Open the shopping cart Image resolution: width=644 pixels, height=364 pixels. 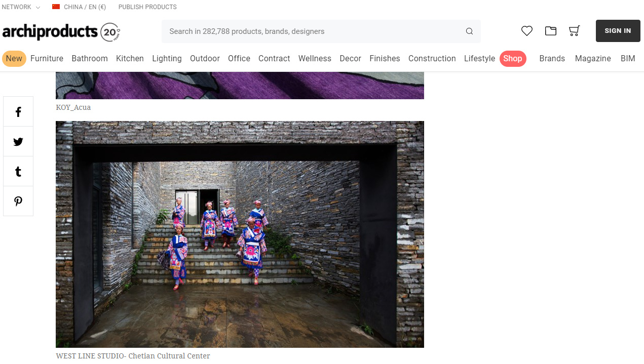574,31
